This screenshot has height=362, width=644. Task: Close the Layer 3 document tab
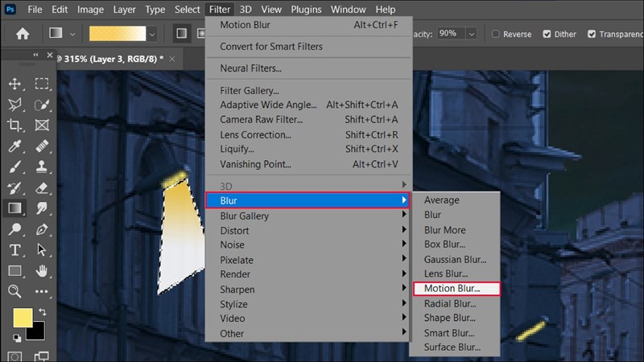click(x=172, y=59)
